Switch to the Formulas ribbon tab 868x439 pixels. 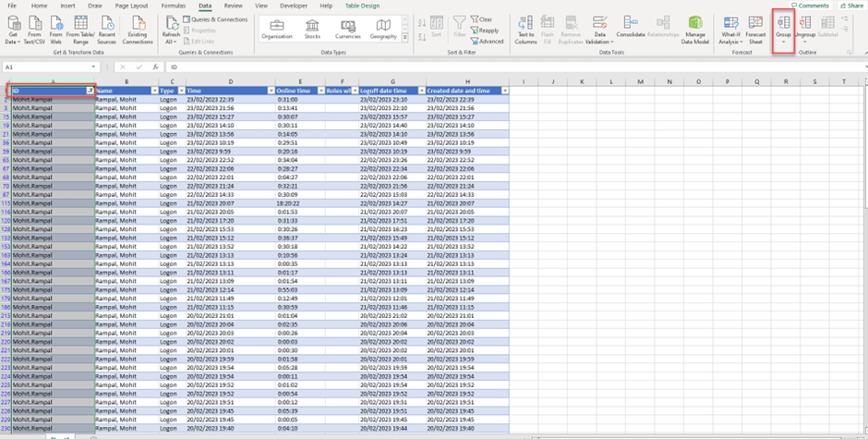click(173, 6)
